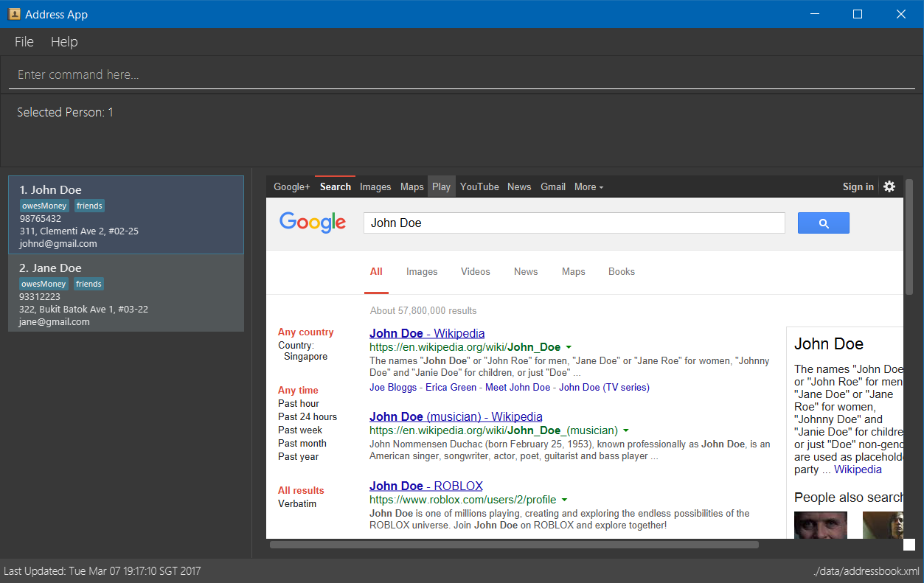Viewport: 924px width, 583px height.
Task: Select Any time filter
Action: click(x=299, y=391)
